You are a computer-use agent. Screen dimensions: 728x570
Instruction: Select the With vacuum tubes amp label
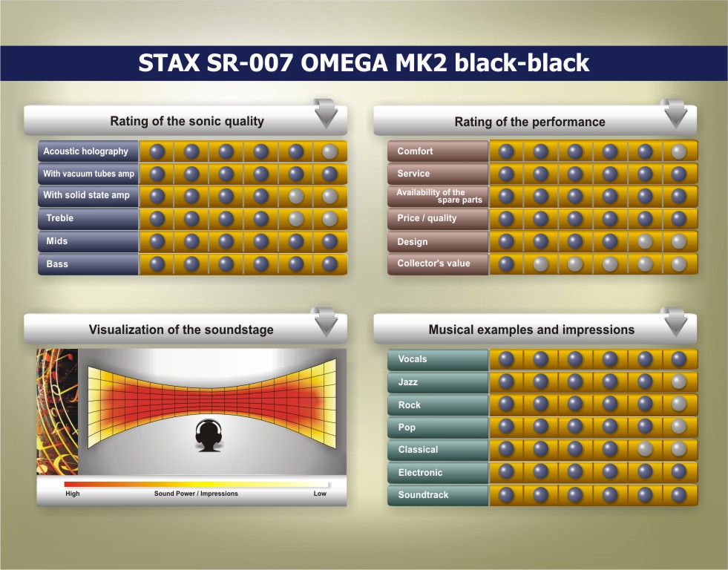click(x=88, y=174)
